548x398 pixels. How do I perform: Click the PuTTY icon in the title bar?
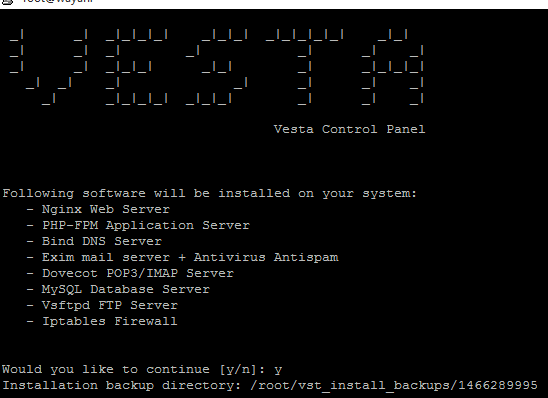click(6, 1)
